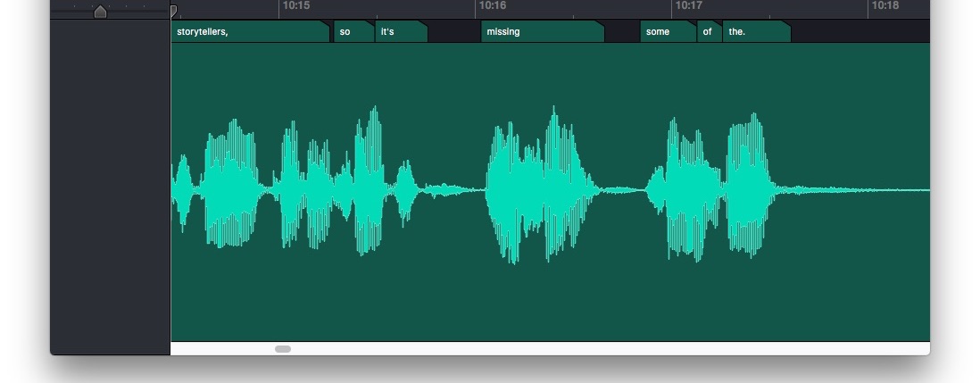Select the "so" word marker
Viewport: 980px width, 383px height.
coord(354,31)
